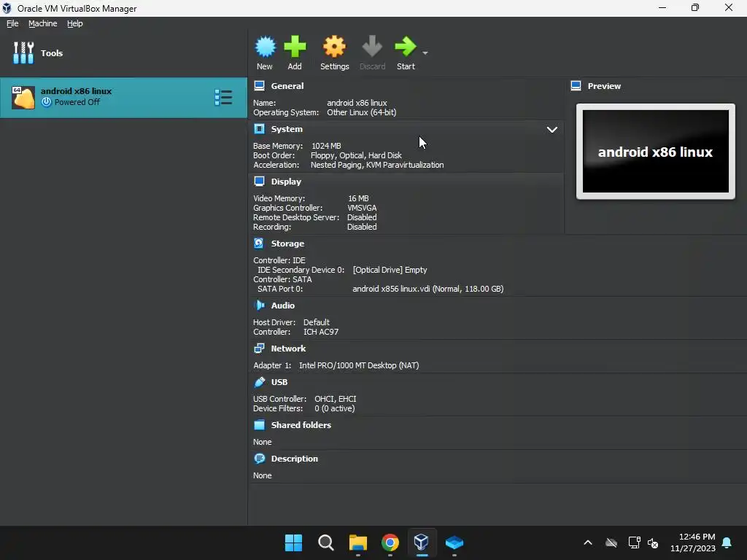This screenshot has width=747, height=560.
Task: Click the Audio speaker icon
Action: coord(259,306)
